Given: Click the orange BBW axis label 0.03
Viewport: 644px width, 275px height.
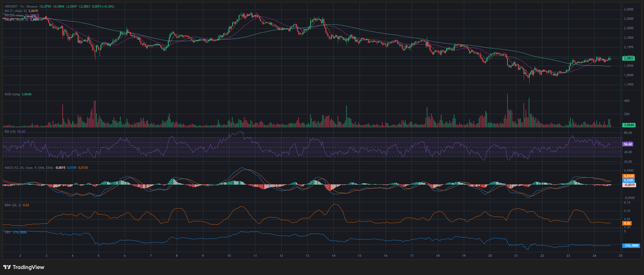Looking at the screenshot, I should pos(627,223).
